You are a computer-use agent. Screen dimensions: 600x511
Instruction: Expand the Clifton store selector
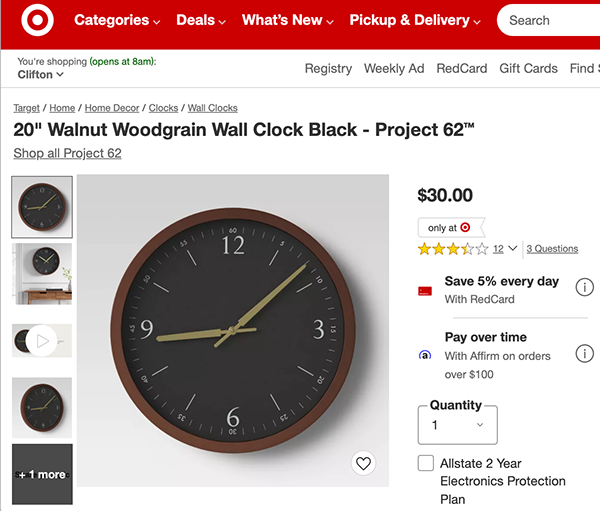coord(41,75)
